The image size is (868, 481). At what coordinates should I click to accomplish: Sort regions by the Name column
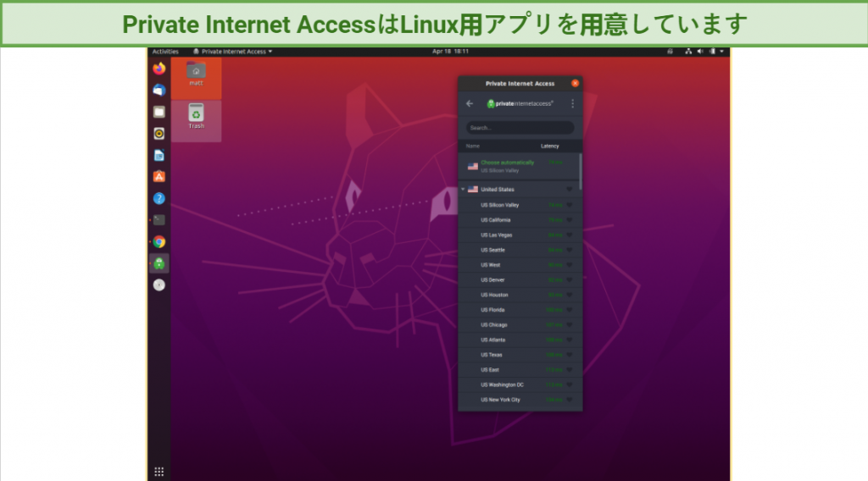click(x=473, y=146)
